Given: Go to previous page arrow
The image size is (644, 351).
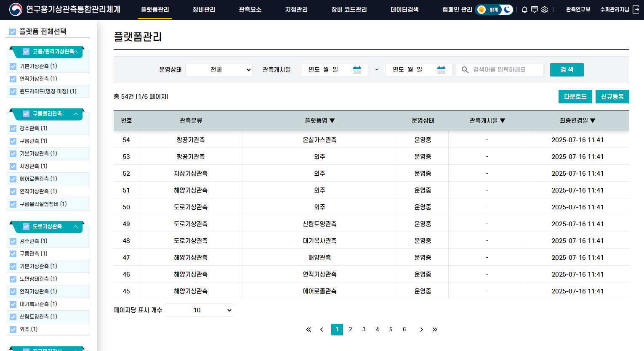Looking at the screenshot, I should 322,330.
